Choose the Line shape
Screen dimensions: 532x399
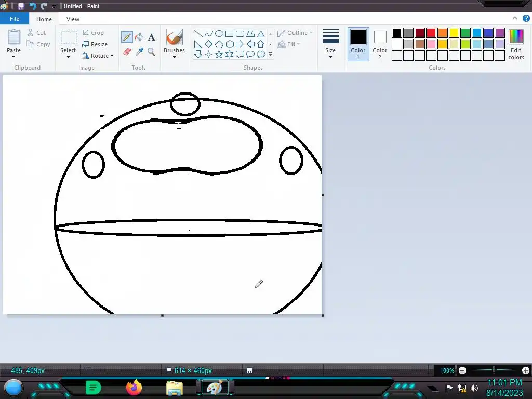198,34
